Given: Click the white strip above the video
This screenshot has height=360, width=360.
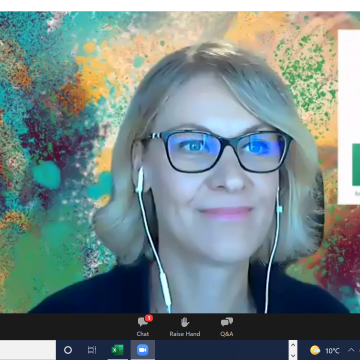Looking at the screenshot, I should tap(180, 6).
